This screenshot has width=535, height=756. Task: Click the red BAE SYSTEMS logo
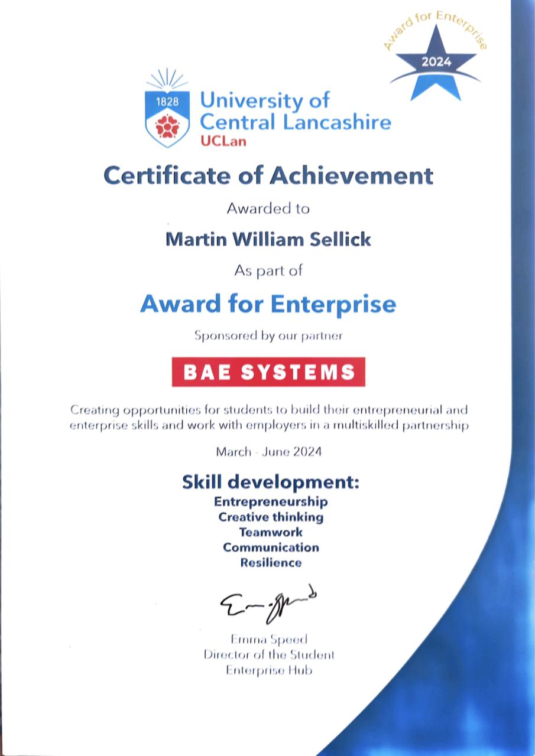268,372
